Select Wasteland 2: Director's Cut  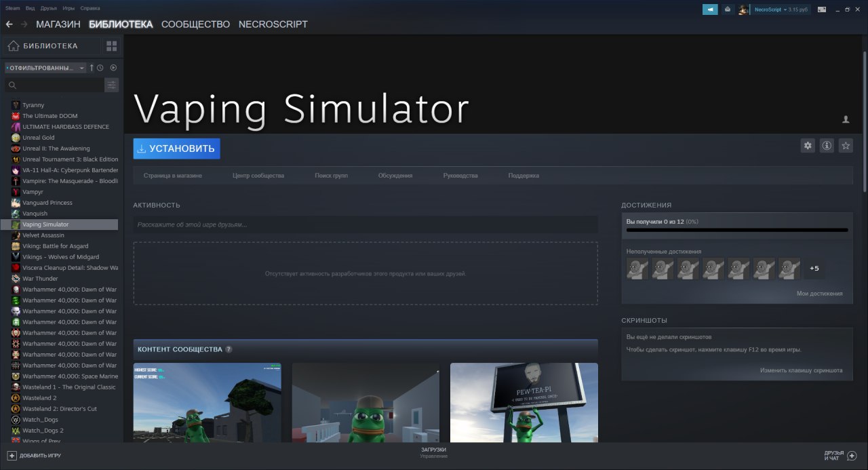pyautogui.click(x=60, y=409)
